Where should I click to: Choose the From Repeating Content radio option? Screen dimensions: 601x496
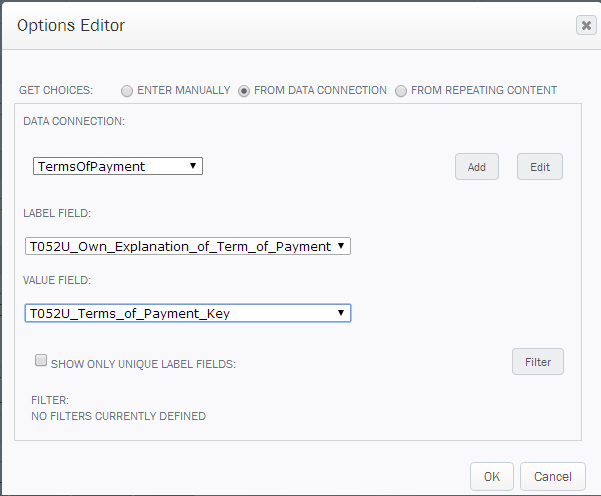[x=401, y=91]
